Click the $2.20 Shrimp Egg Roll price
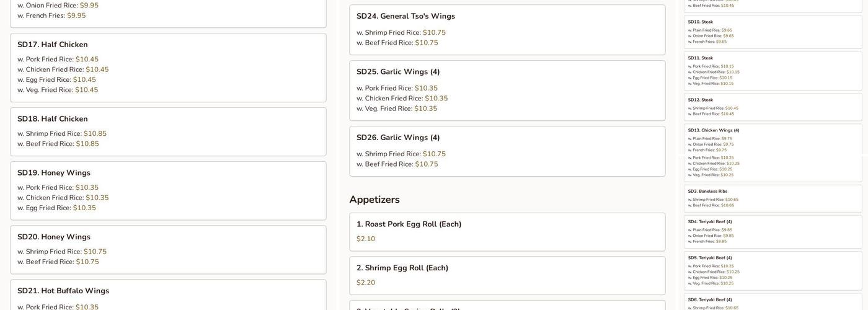 click(366, 283)
